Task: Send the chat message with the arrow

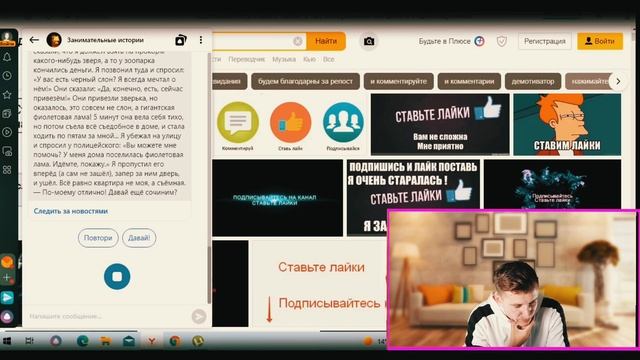Action: (199, 316)
